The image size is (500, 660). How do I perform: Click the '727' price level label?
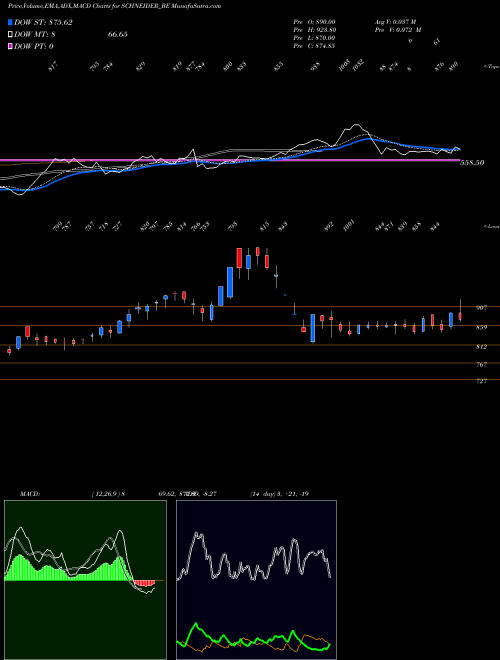481,381
